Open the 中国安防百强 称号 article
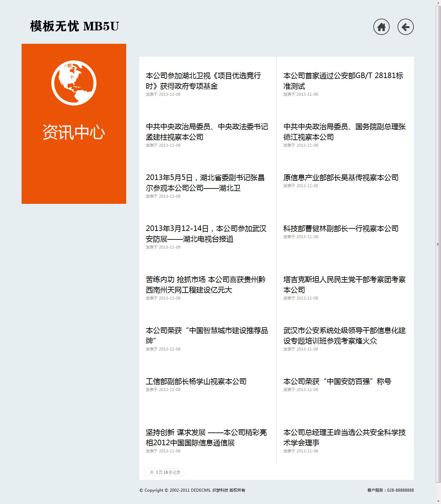 point(337,382)
